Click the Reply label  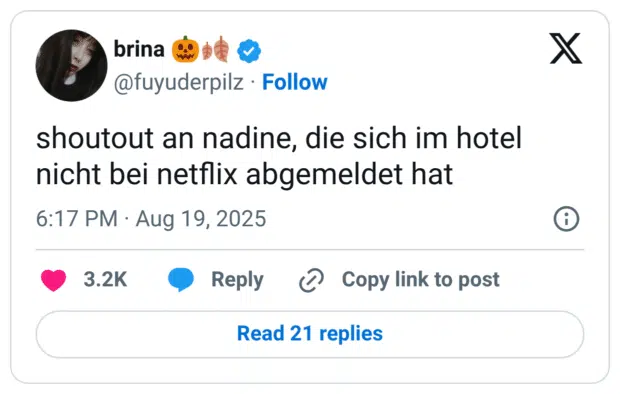click(x=237, y=280)
